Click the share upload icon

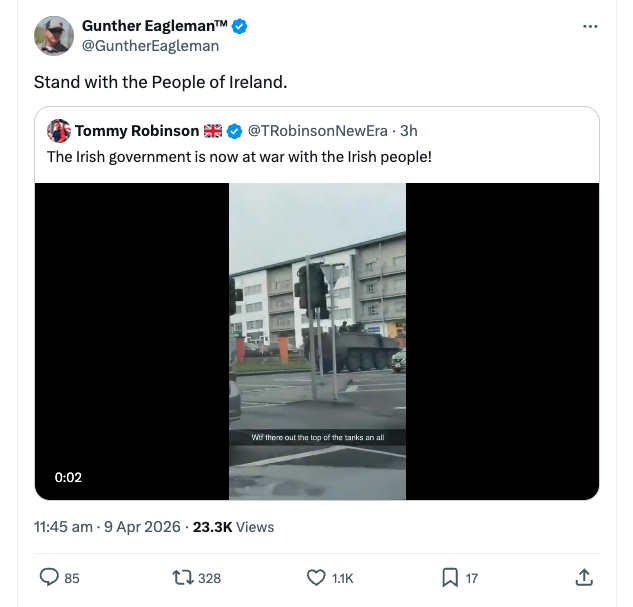coord(584,577)
